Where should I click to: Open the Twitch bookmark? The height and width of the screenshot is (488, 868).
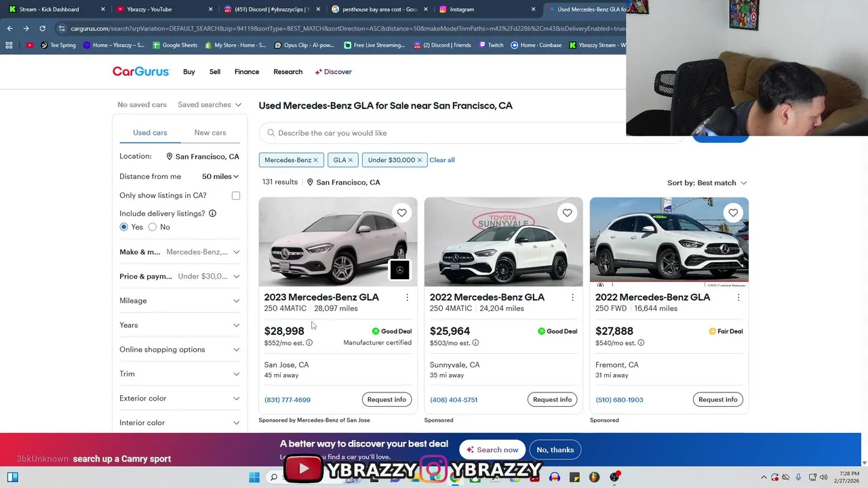[x=491, y=45]
